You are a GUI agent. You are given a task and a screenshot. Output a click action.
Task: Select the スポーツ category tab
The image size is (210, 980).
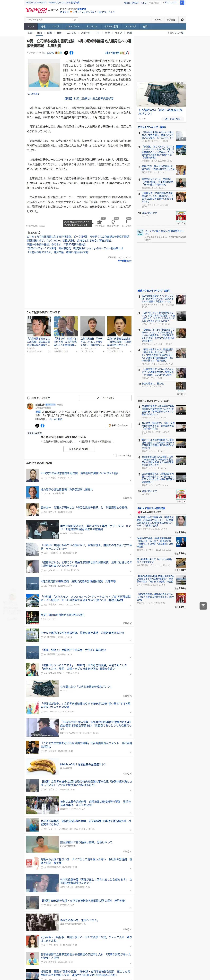[x=86, y=33]
